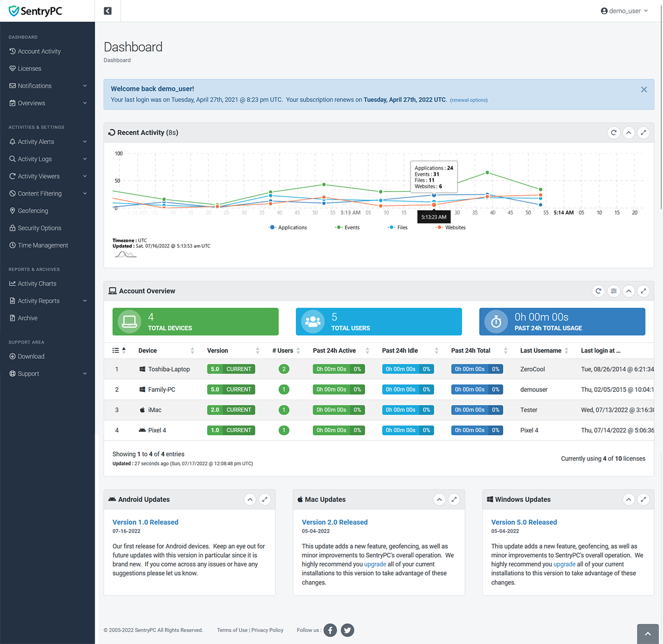The height and width of the screenshot is (644, 663).
Task: Expand the Support menu
Action: coord(48,374)
